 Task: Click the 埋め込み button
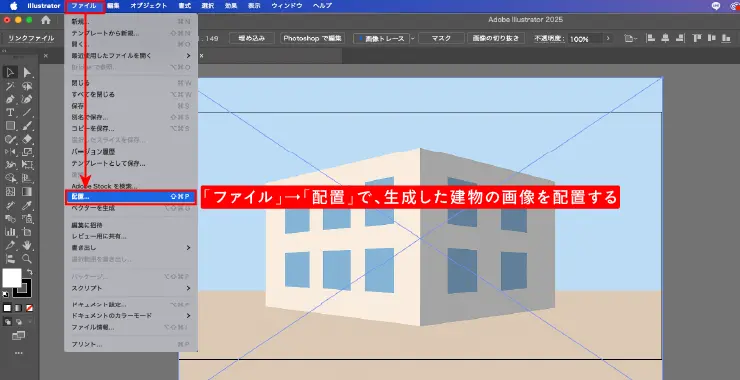(252, 38)
